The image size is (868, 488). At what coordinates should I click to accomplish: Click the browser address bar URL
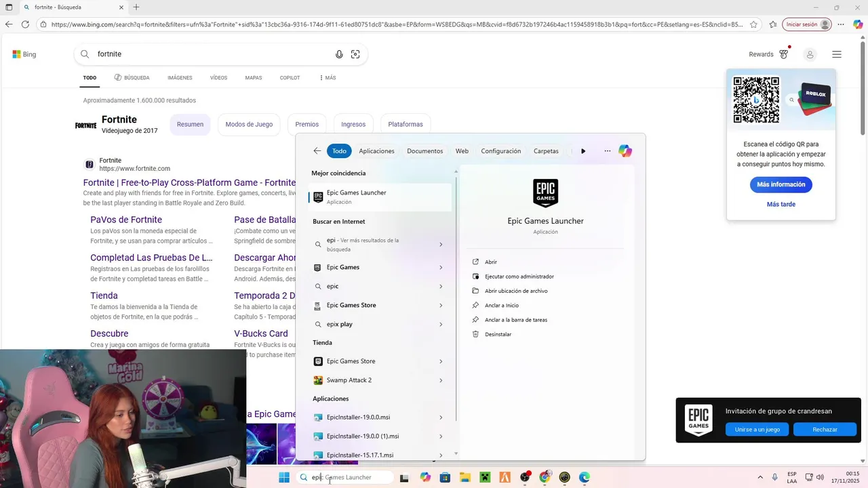point(397,24)
